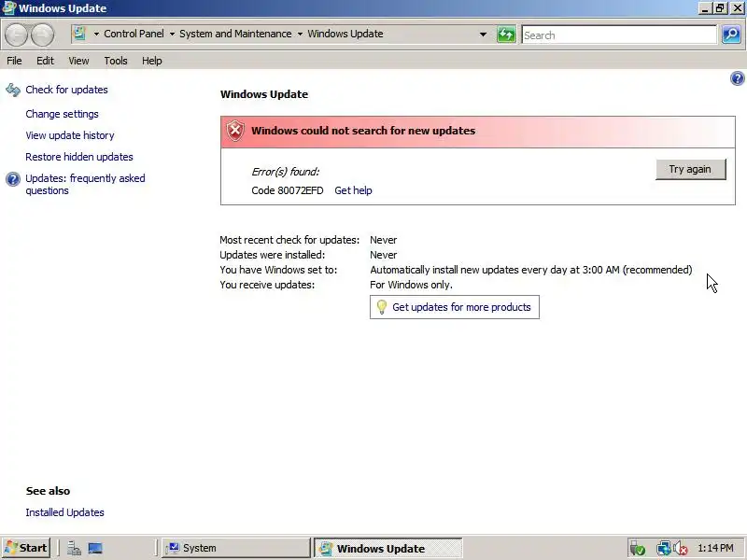Click Show Desktop quick launch icon
Viewport: 747px width, 560px height.
(x=95, y=548)
